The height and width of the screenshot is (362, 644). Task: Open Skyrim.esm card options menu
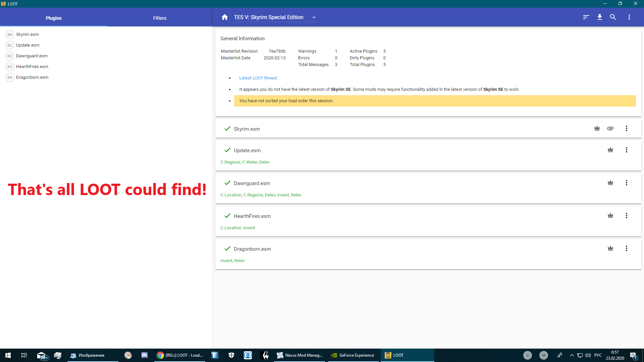pos(626,128)
